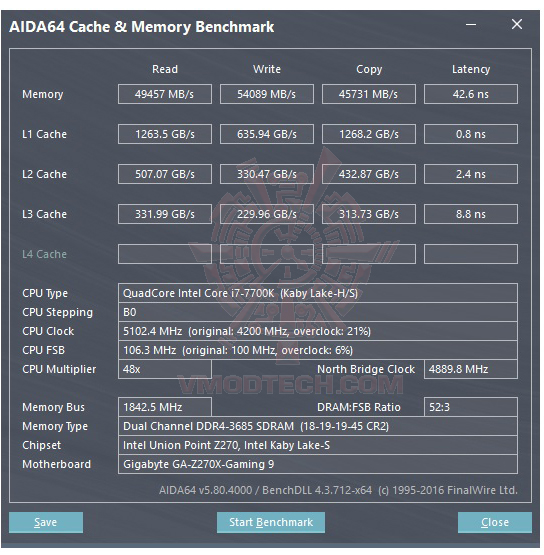Select L2 Cache Copy 432.87 GB/s
Screen dimensions: 544x555
pyautogui.click(x=368, y=174)
